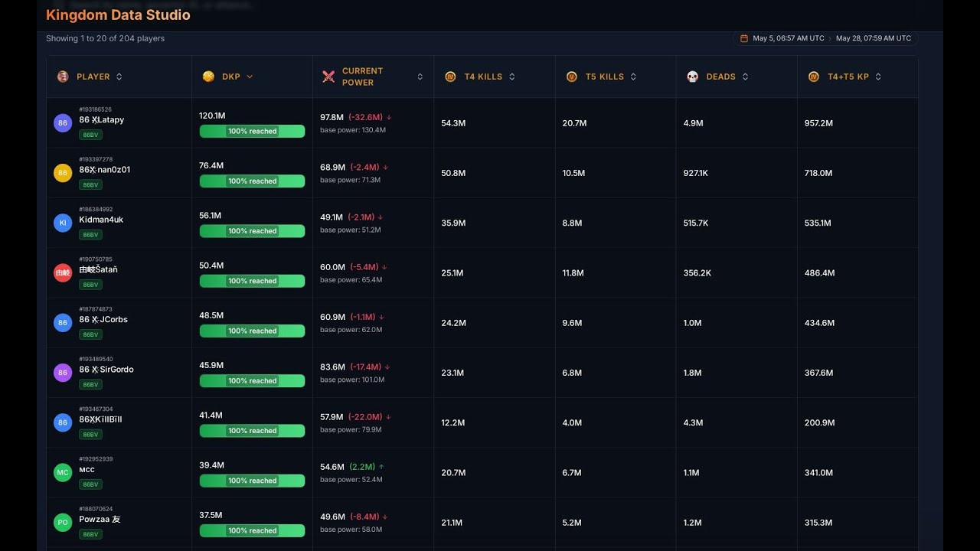Toggle sort arrows on T4+T5 KP column
The image size is (980, 551).
pyautogui.click(x=878, y=77)
